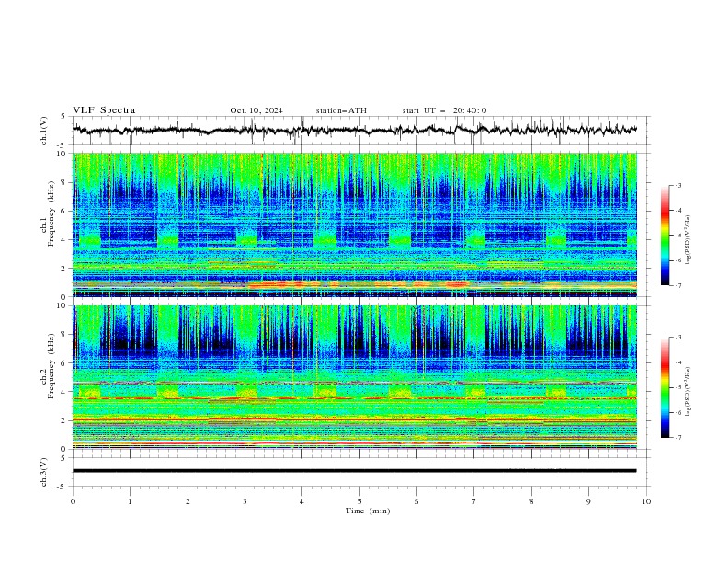Click the "-5" label on ch.2 colorbar

click(x=677, y=387)
